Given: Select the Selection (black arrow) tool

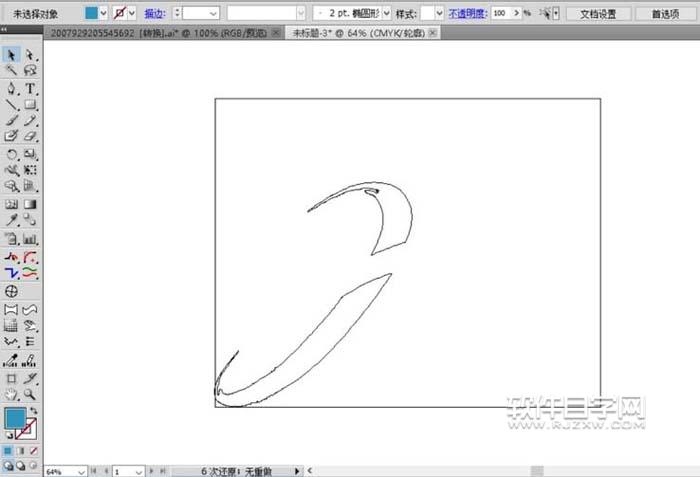Looking at the screenshot, I should tap(11, 55).
